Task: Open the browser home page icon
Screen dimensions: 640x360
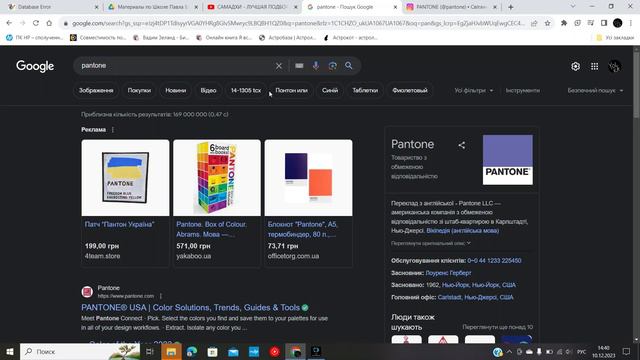Action: coord(49,23)
